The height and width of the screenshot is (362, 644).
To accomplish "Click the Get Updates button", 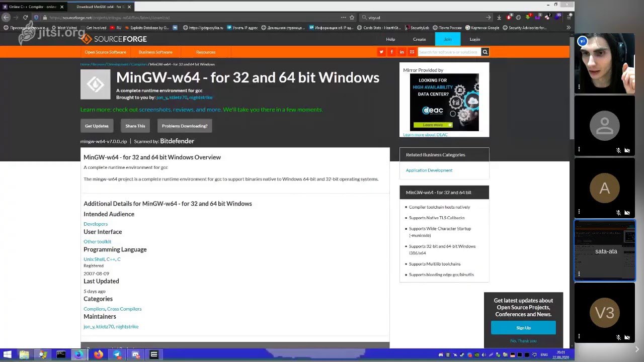I will 97,126.
